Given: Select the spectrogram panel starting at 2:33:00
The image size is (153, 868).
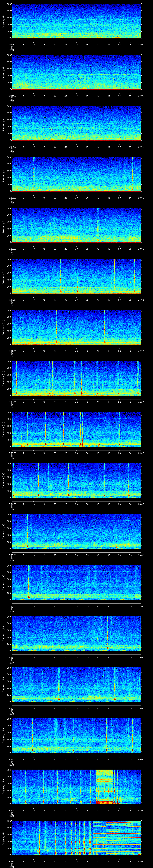Looking at the screenshot, I should coord(76,429).
